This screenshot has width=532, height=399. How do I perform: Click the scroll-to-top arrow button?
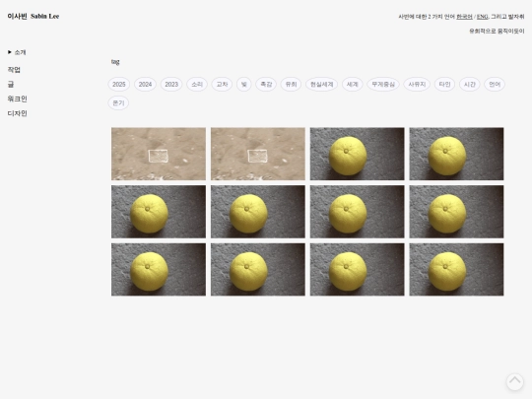pos(514,381)
